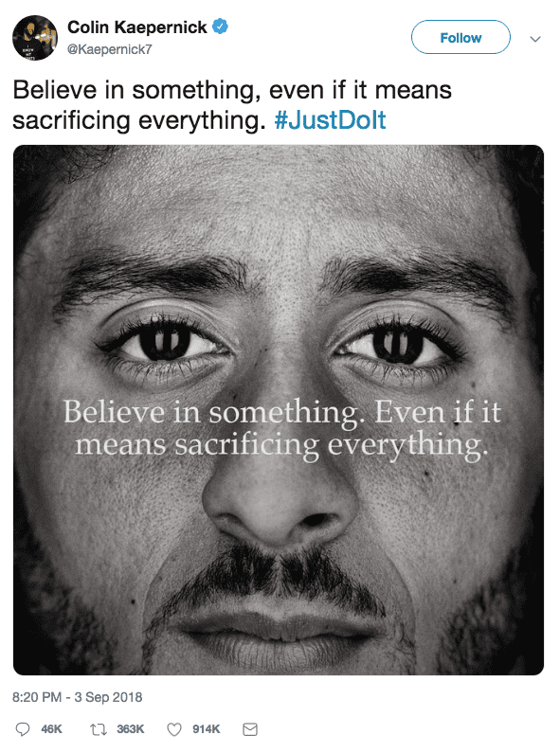
Task: Open the #JustDoIt hashtag link
Action: (x=330, y=120)
